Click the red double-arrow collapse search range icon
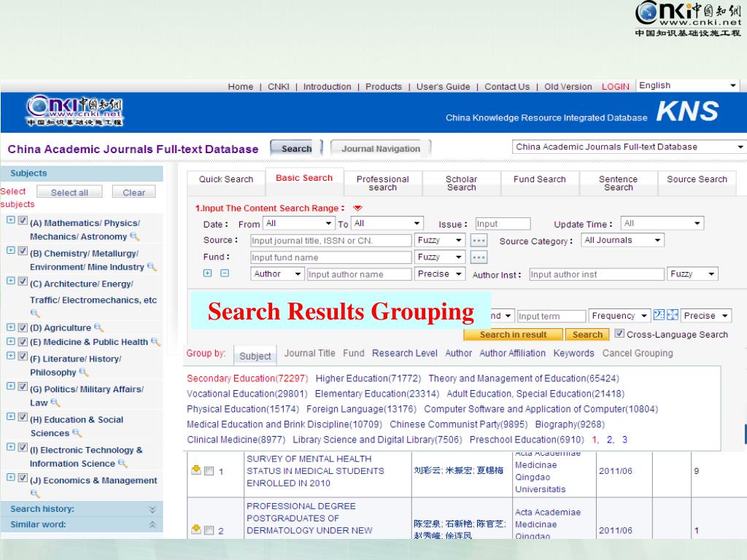The image size is (747, 560). click(x=357, y=208)
